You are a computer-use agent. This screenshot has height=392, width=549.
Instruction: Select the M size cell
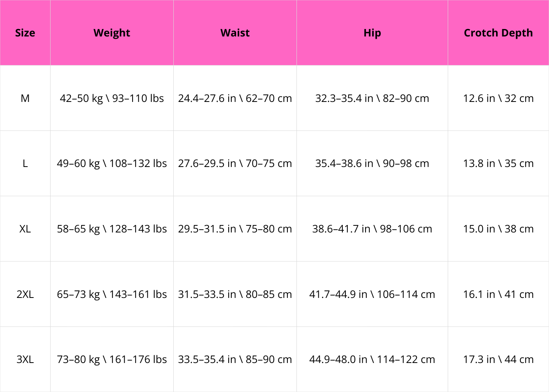[25, 98]
